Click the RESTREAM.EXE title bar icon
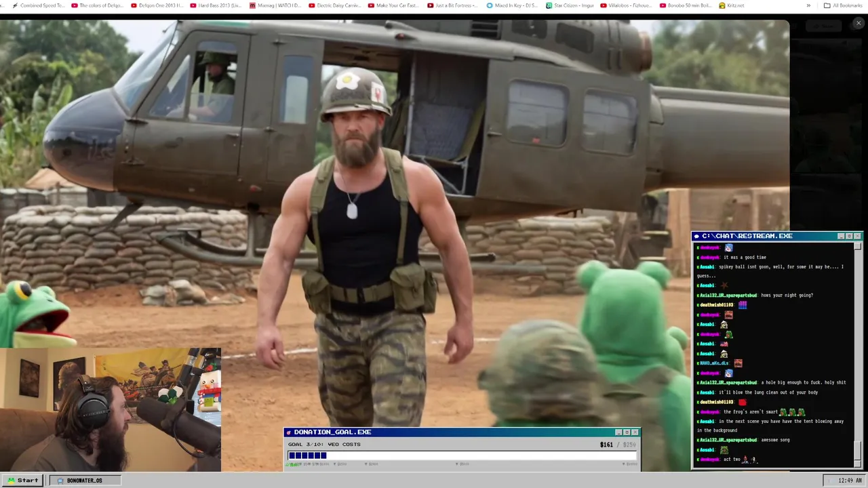 696,237
